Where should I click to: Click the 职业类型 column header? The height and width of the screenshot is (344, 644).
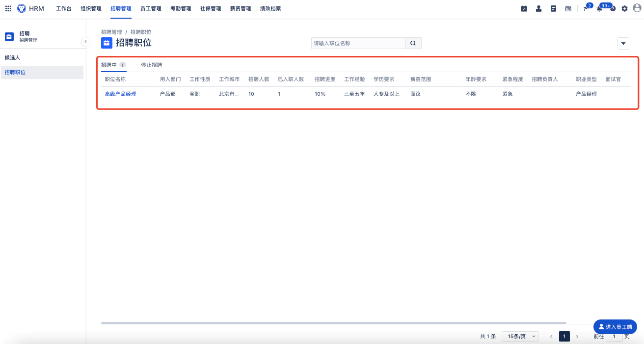pos(586,79)
